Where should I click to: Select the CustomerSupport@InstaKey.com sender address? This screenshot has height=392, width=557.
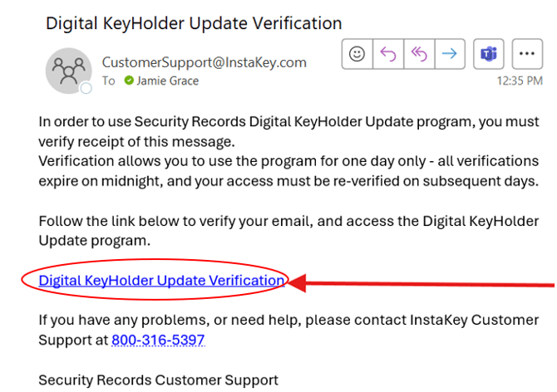point(204,62)
